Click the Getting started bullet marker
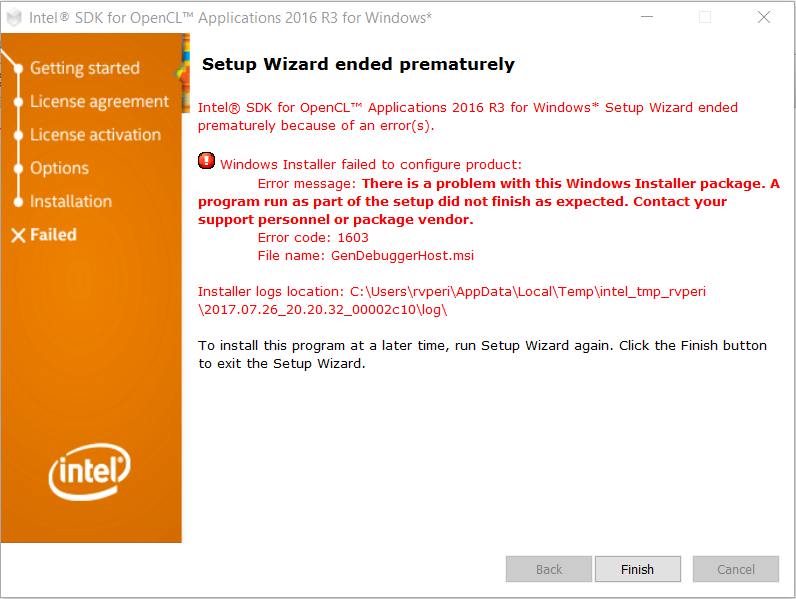The width and height of the screenshot is (796, 599). click(18, 69)
